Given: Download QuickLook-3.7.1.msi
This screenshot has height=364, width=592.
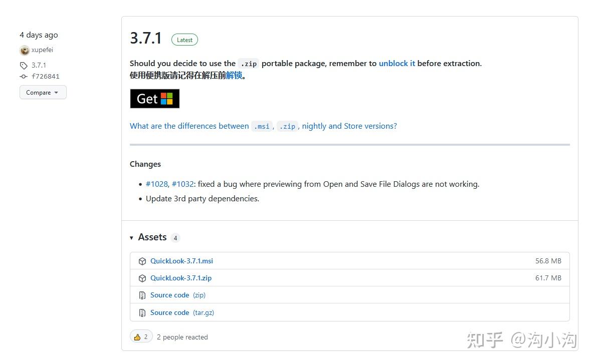Looking at the screenshot, I should 181,261.
